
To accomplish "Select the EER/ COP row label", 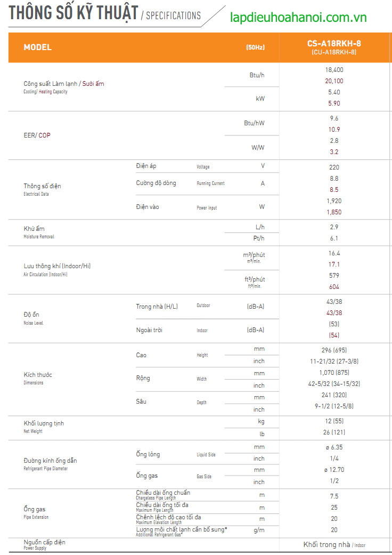I will pos(37,135).
